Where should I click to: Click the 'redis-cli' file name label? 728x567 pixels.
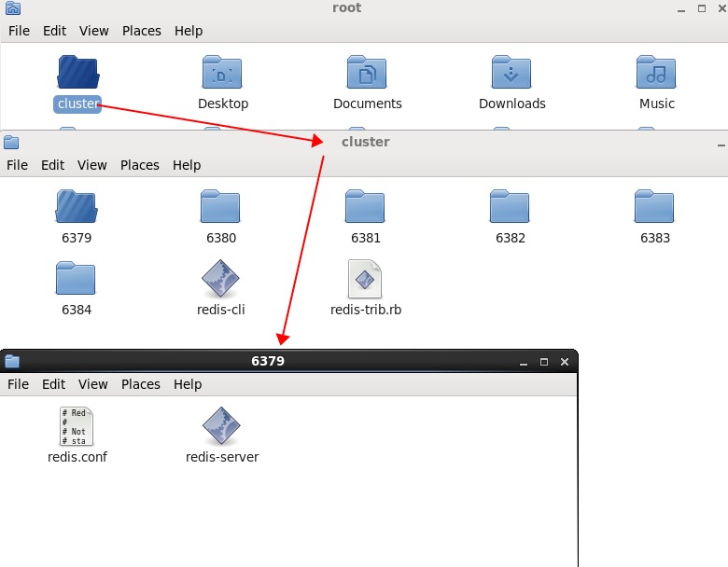[x=221, y=310]
